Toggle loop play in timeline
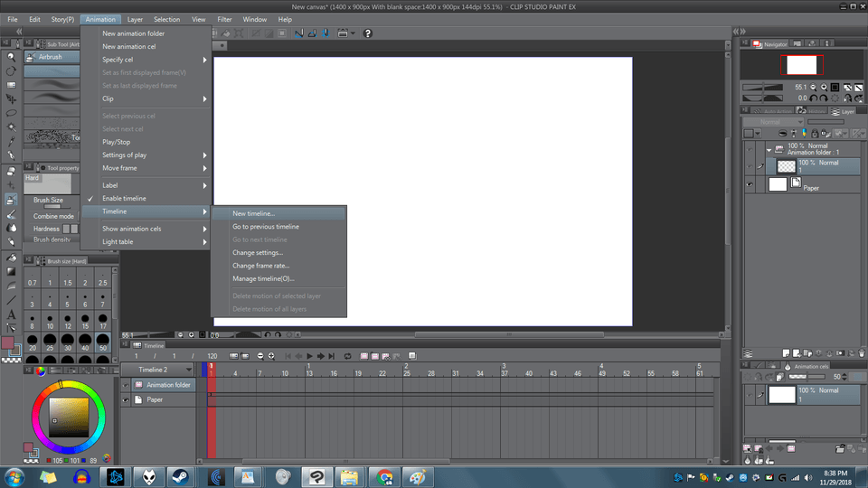Viewport: 868px width, 488px height. point(347,356)
